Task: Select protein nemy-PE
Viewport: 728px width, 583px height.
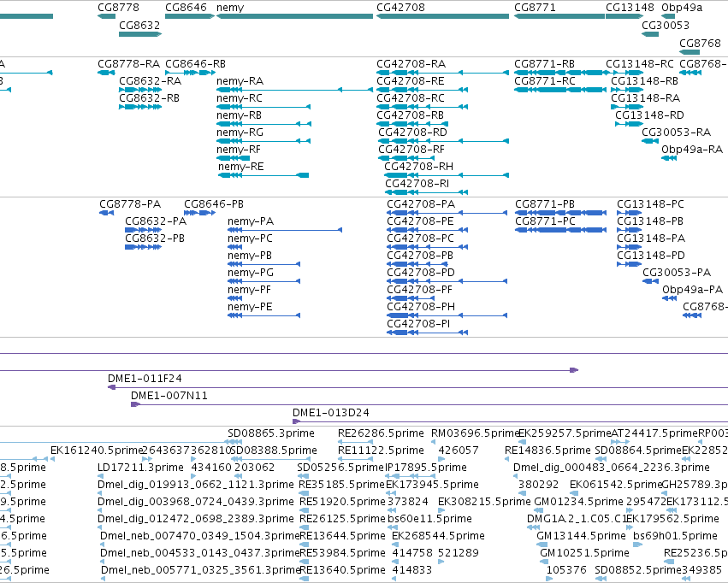Action: coord(250,307)
